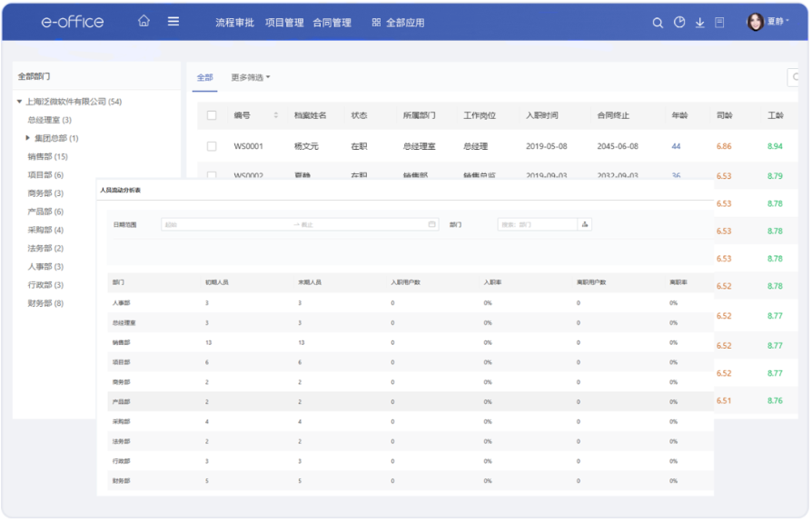Image resolution: width=812 pixels, height=522 pixels.
Task: Click the download arrow icon in header
Action: [x=699, y=23]
